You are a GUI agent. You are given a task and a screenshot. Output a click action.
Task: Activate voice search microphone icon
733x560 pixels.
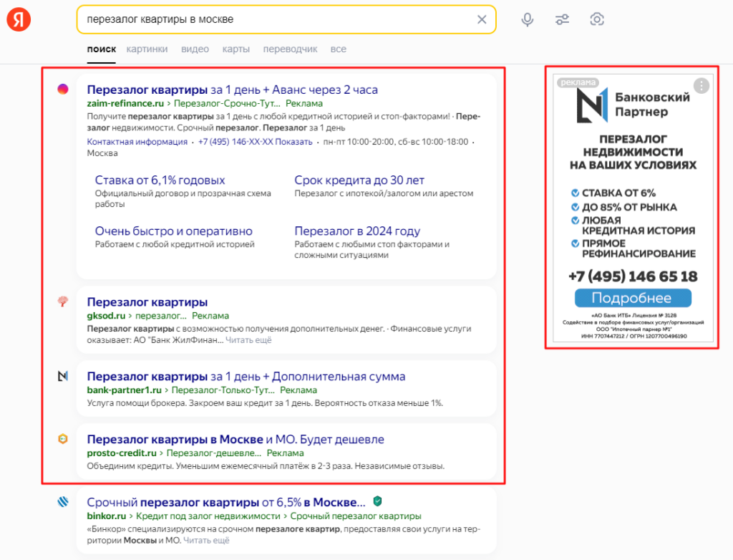tap(528, 19)
